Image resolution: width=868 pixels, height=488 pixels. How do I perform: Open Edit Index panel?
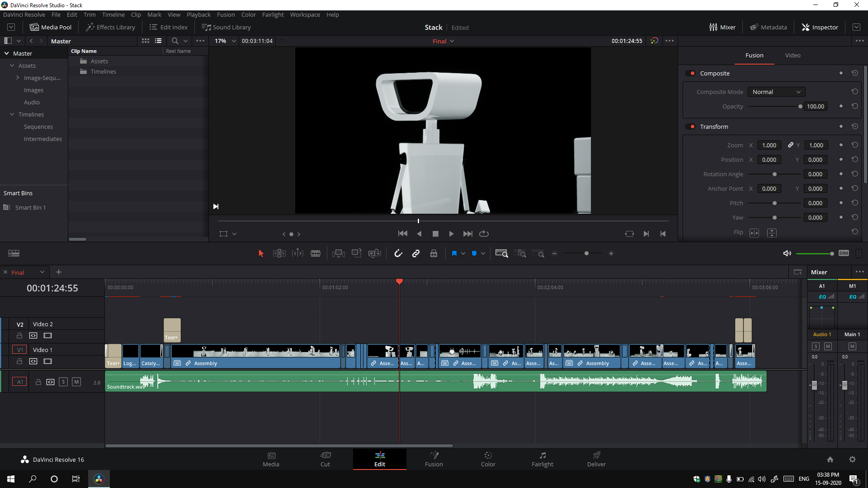168,27
